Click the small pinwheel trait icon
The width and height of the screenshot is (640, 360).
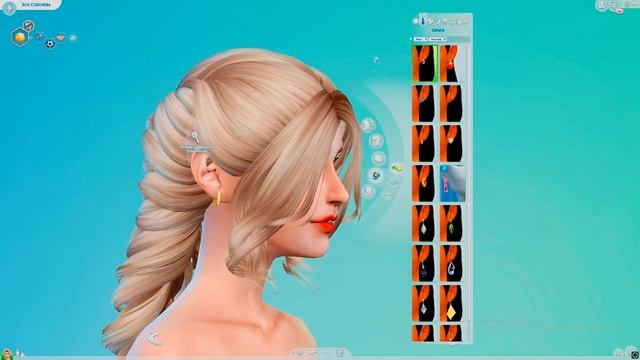[x=40, y=37]
